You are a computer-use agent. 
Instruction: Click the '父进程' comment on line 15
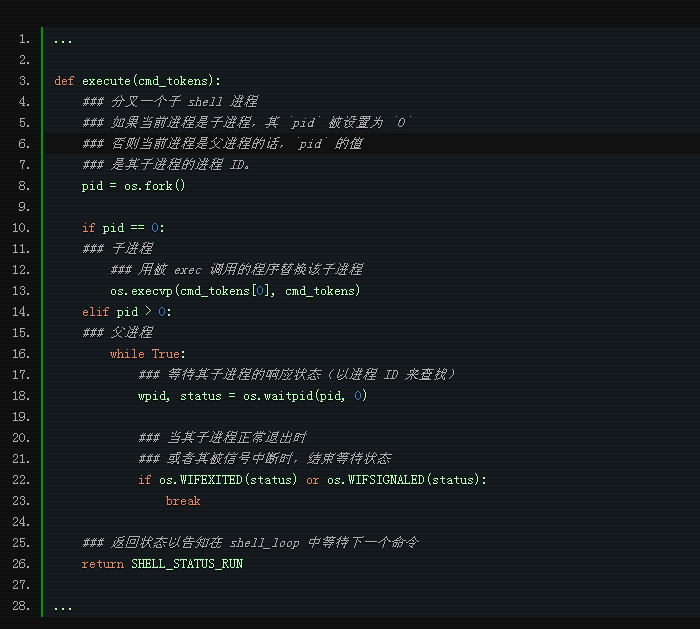coord(132,332)
